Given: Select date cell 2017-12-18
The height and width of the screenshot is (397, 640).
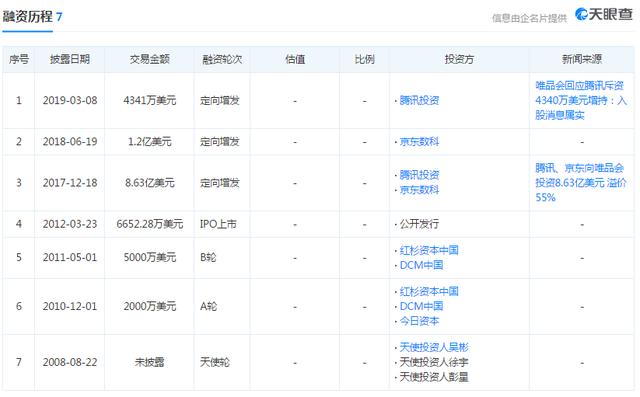Looking at the screenshot, I should pyautogui.click(x=70, y=183).
